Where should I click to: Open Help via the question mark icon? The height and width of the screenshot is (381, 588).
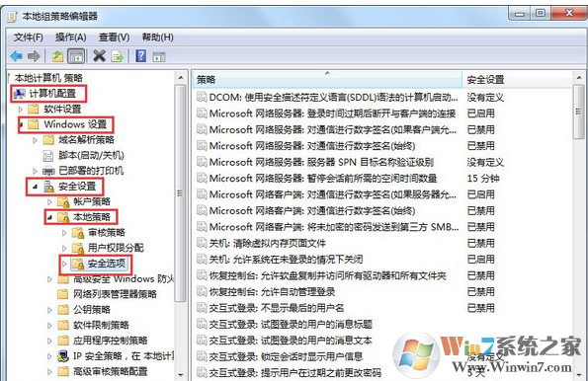(141, 56)
